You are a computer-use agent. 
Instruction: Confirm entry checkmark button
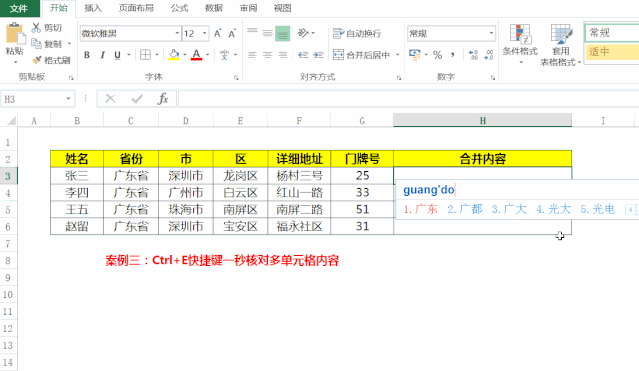click(x=137, y=99)
